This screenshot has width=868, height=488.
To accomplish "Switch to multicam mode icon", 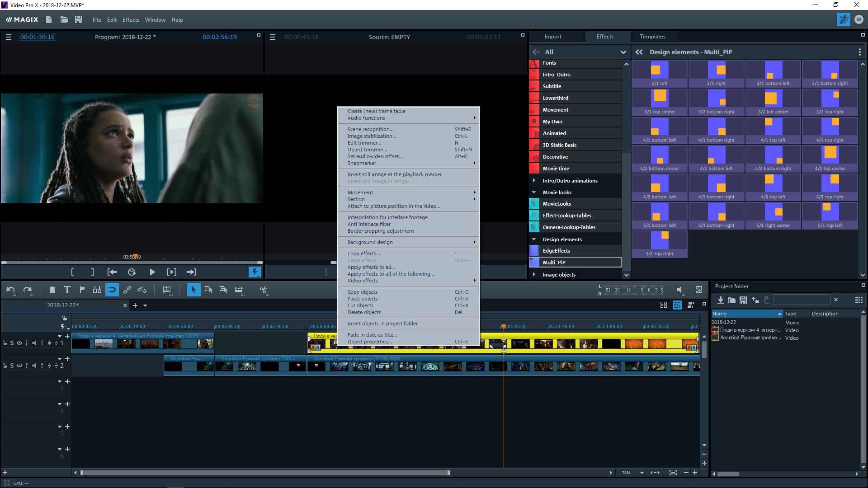I will tap(691, 305).
